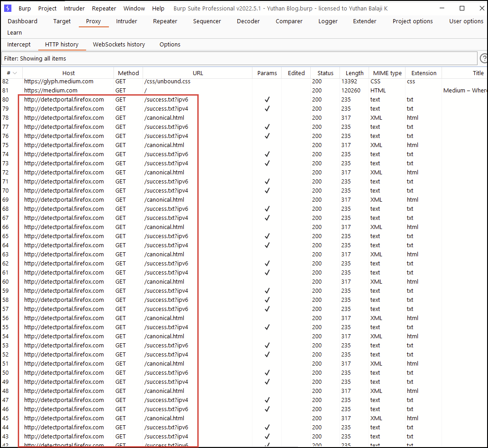Click the XML MIME type in row 75
This screenshot has height=448, width=488.
376,145
